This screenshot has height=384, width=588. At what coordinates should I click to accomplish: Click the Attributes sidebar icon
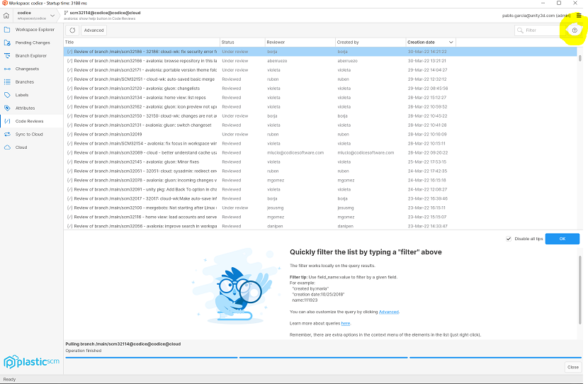point(7,108)
